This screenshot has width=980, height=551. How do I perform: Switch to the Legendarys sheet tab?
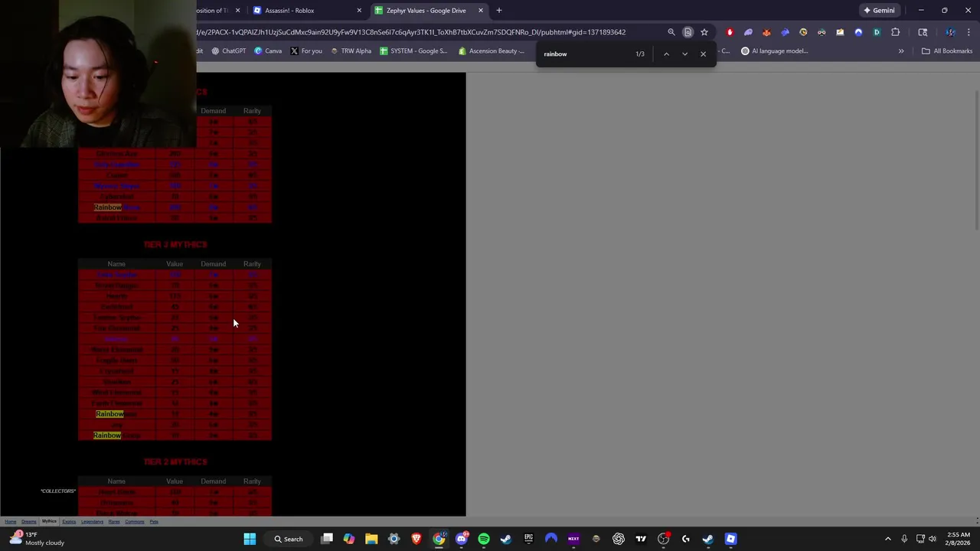tap(92, 522)
